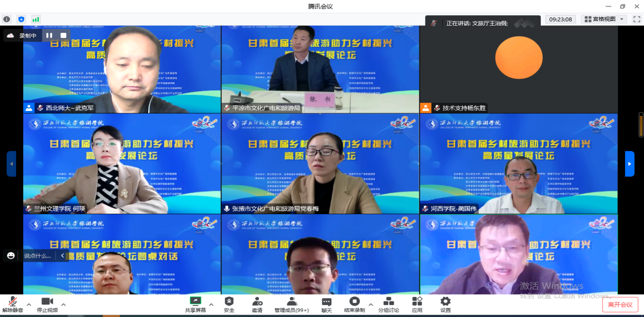The image size is (644, 317).
Task: Expand options arrow beside 共享屏幕
Action: pyautogui.click(x=211, y=305)
